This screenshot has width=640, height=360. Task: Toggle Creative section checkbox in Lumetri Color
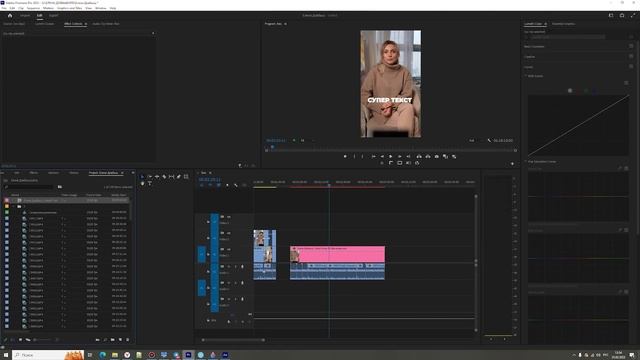coord(631,56)
